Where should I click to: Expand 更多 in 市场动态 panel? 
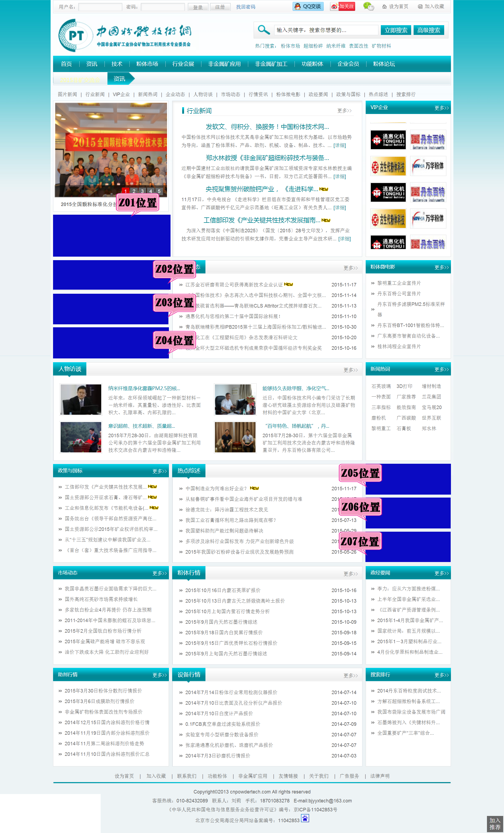[x=159, y=573]
